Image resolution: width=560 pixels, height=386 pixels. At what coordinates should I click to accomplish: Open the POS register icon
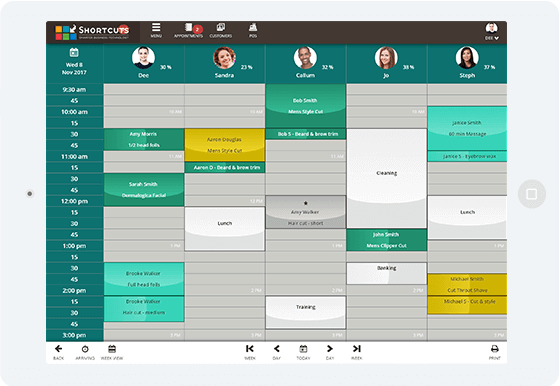coord(253,30)
